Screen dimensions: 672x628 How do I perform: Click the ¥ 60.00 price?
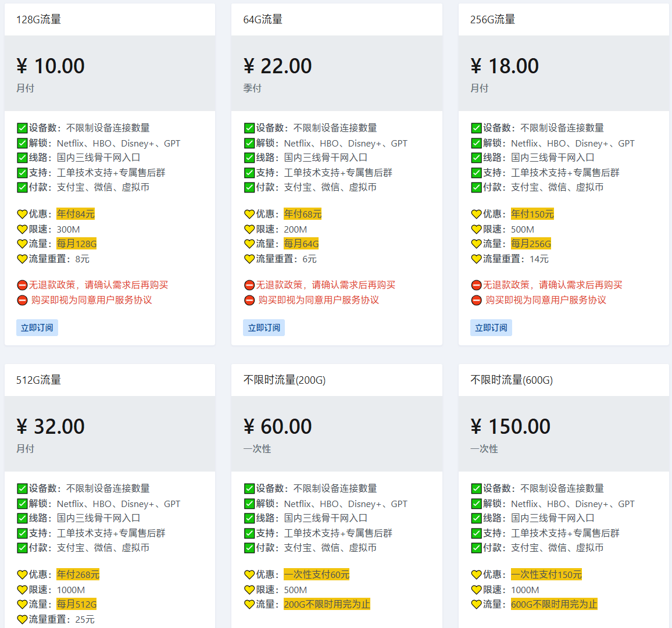(x=278, y=427)
